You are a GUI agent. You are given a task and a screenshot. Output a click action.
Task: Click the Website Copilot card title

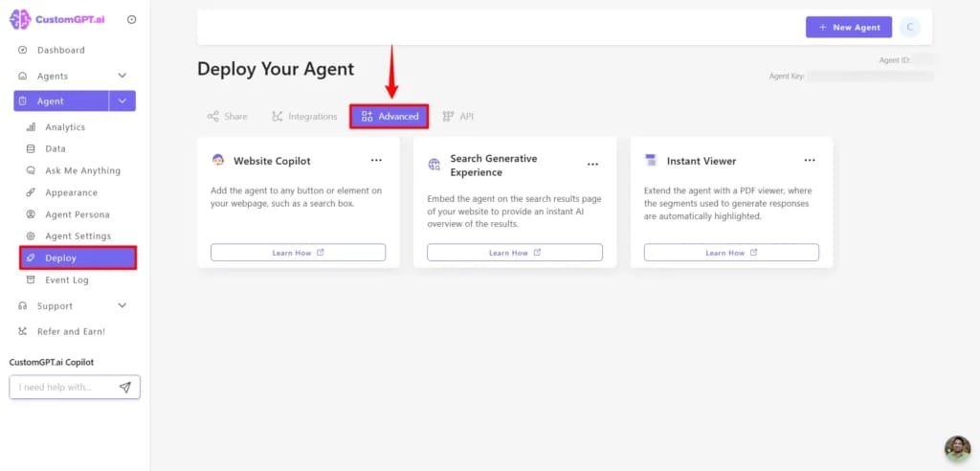point(272,161)
